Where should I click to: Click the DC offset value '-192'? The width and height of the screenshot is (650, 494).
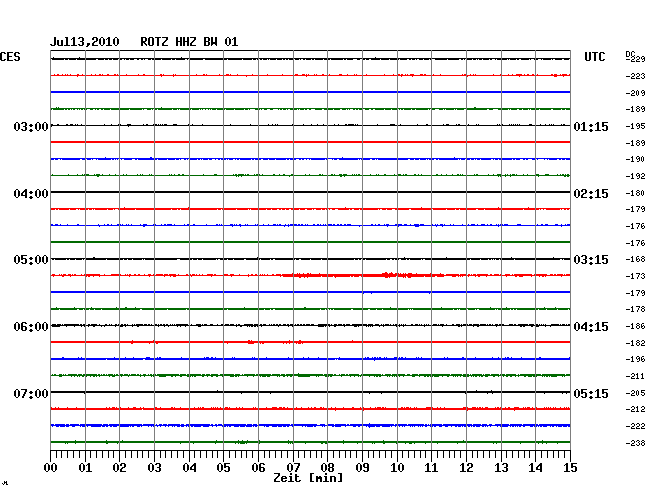click(x=635, y=176)
